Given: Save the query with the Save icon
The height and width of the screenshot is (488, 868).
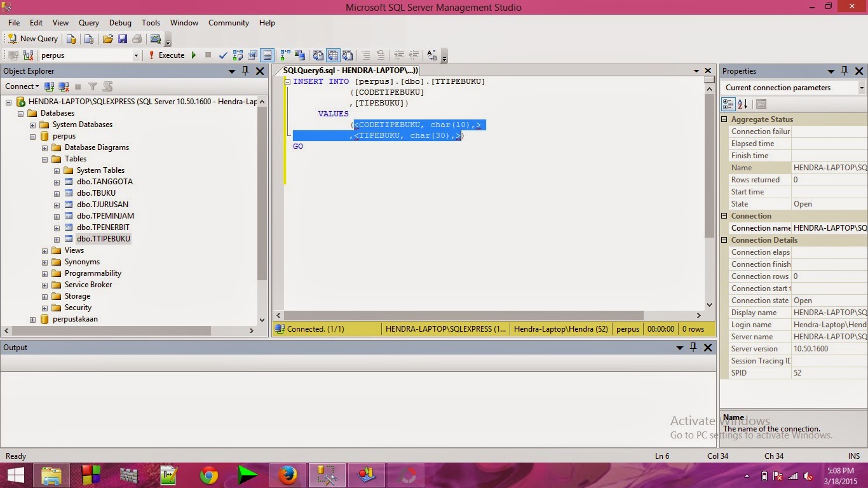Looking at the screenshot, I should 122,39.
